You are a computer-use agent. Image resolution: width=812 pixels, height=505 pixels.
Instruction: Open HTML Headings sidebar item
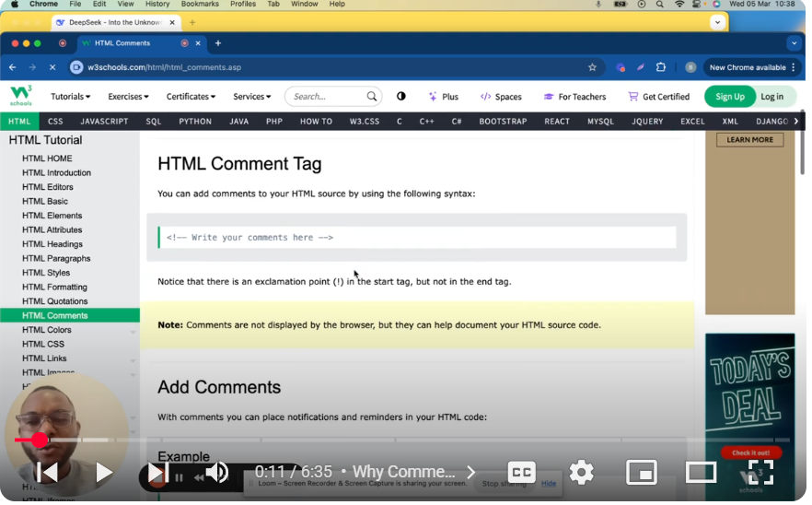point(52,244)
